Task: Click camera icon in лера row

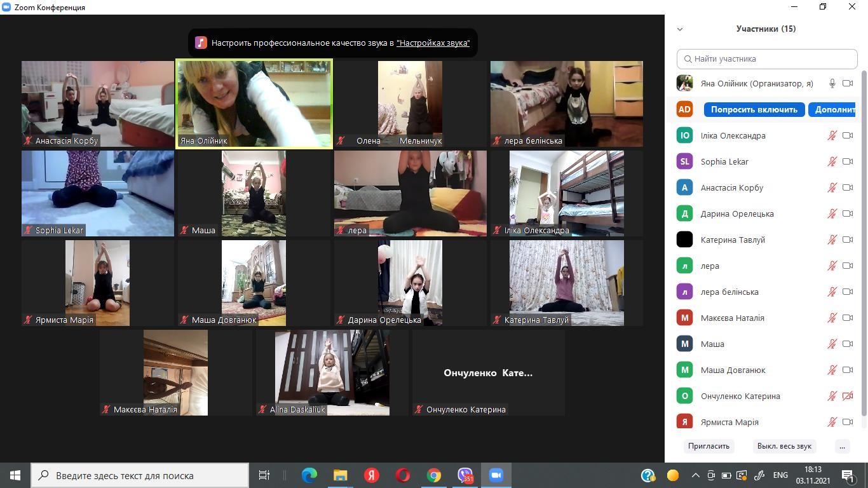Action: 848,266
